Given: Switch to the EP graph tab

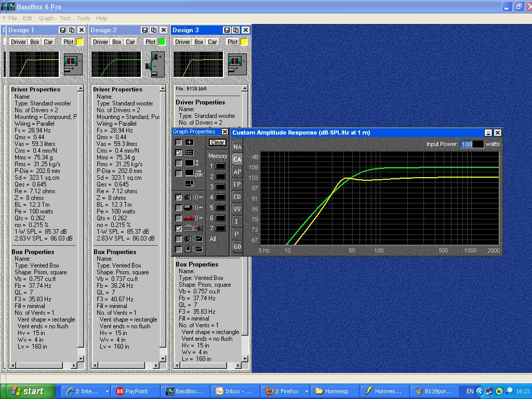Looking at the screenshot, I should point(237,184).
